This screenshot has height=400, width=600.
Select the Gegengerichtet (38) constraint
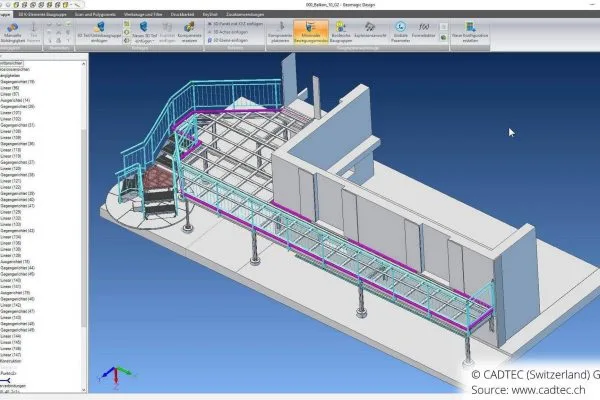(18, 175)
